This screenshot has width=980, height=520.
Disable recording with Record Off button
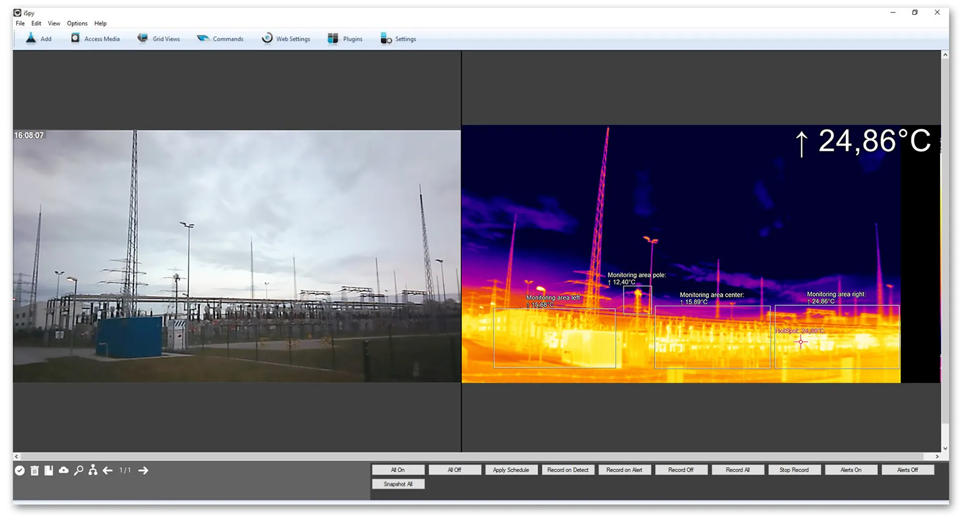click(681, 470)
